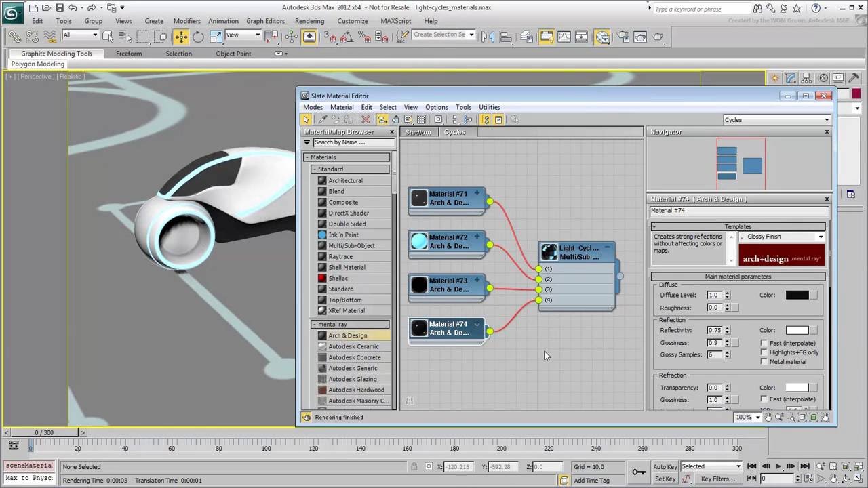This screenshot has height=488, width=868.
Task: Click the Lay Out Children icon
Action: pyautogui.click(x=467, y=119)
